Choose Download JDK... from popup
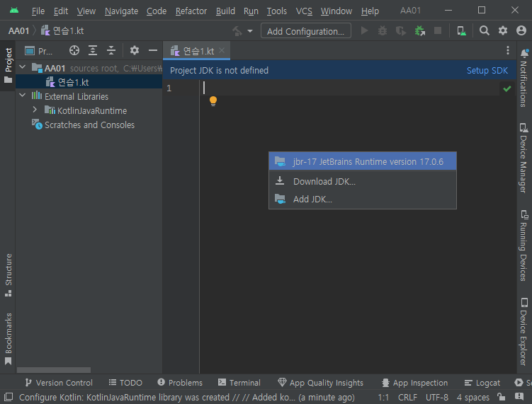532x404 pixels. coord(363,181)
